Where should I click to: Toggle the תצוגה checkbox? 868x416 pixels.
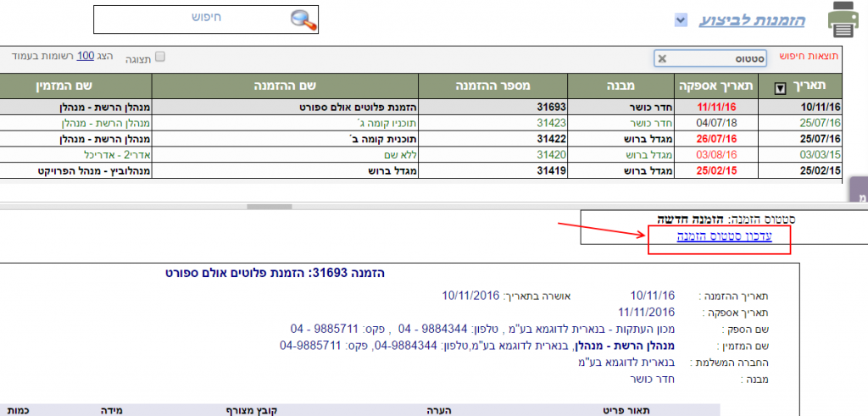(x=159, y=56)
